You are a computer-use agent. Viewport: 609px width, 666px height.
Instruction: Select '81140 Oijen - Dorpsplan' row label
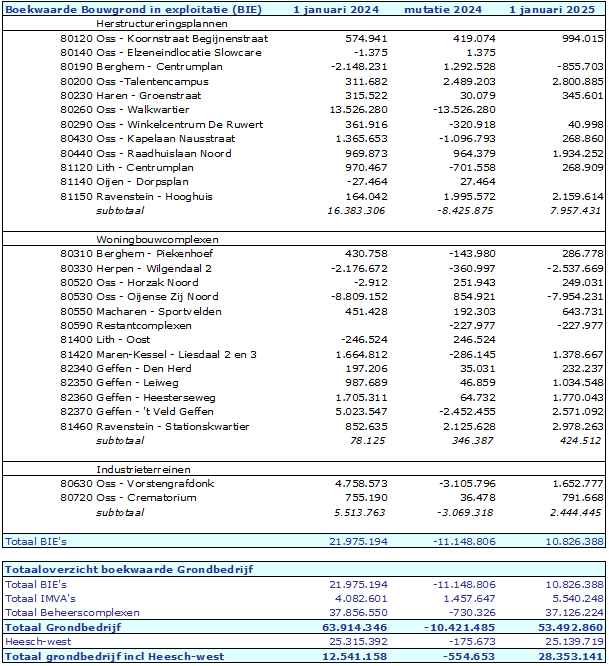(124, 182)
